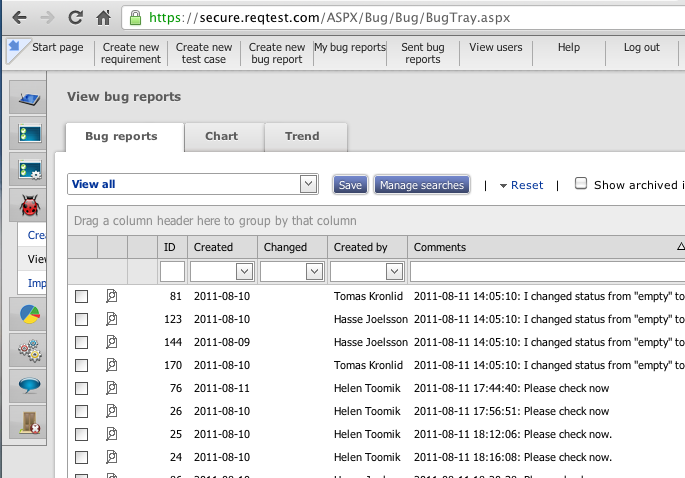
Task: Expand the View all saved search dropdown
Action: click(x=308, y=184)
